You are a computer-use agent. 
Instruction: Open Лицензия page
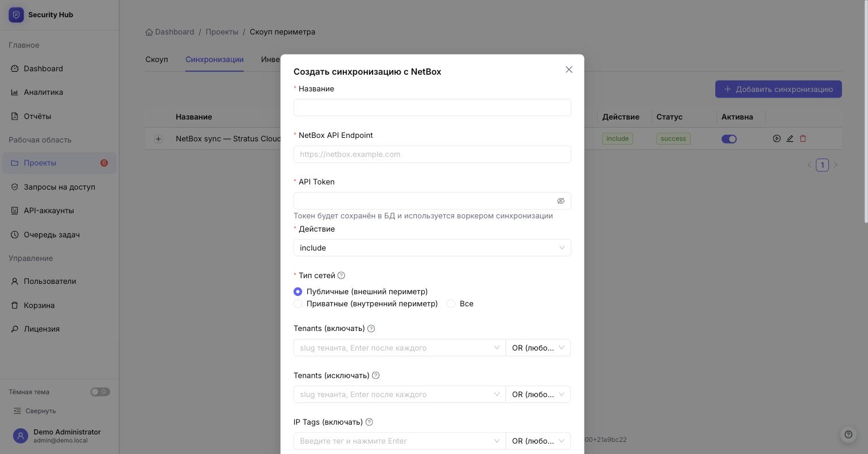point(59,329)
